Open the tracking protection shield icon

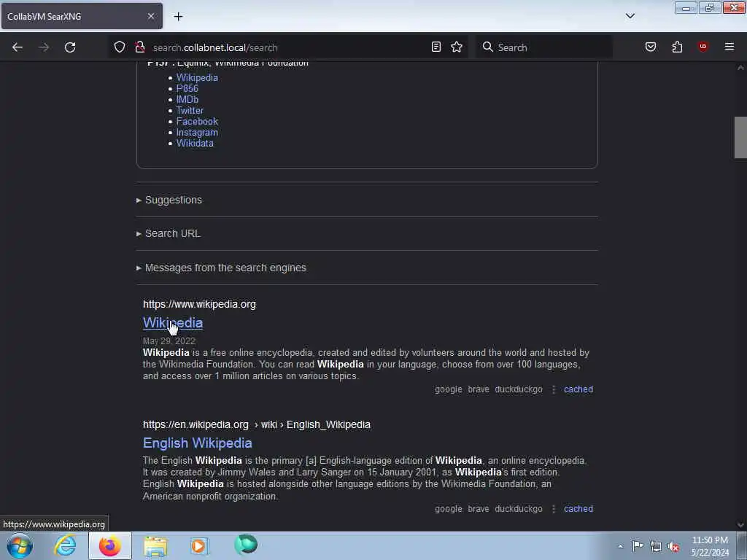tap(120, 47)
